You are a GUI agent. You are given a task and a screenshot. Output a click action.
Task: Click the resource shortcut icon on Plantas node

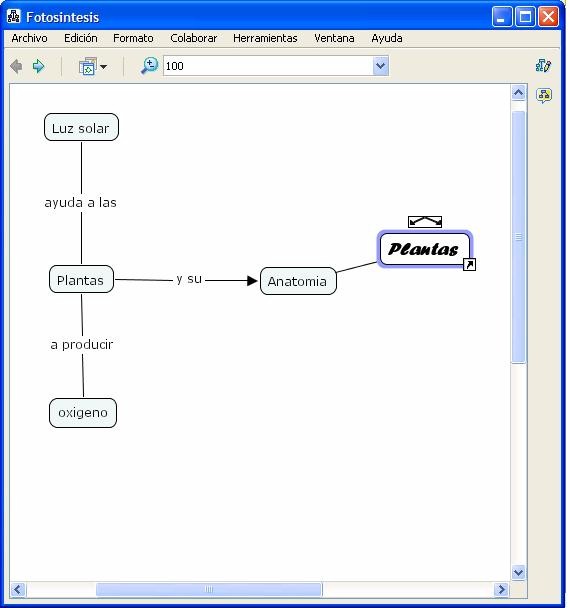pyautogui.click(x=470, y=265)
